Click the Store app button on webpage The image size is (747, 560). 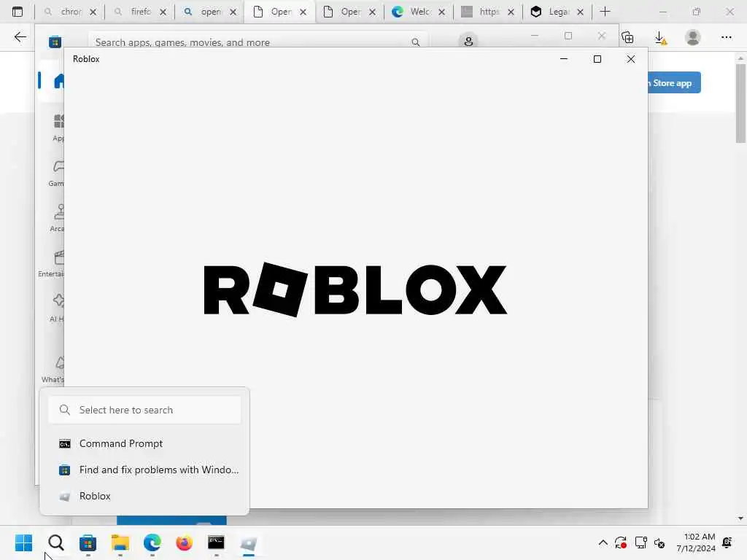674,83
